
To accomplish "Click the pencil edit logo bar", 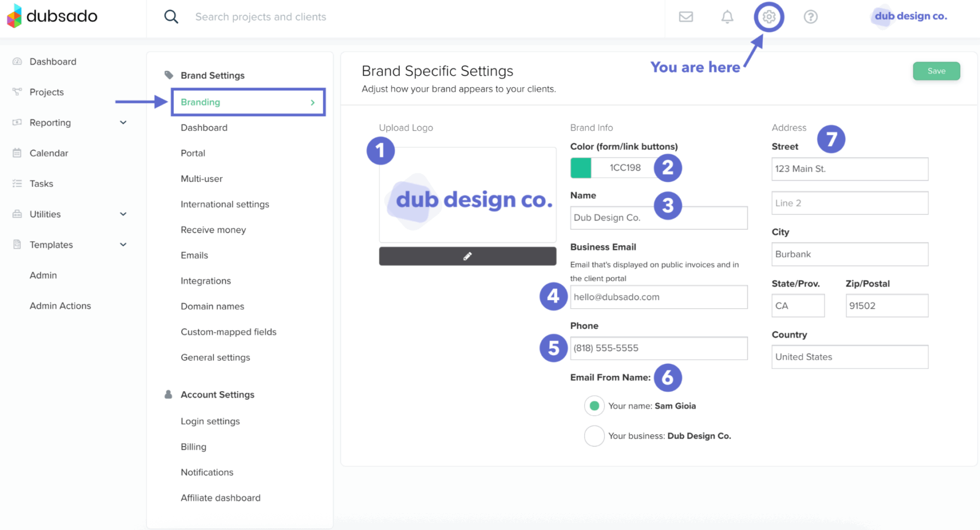I will [x=468, y=256].
